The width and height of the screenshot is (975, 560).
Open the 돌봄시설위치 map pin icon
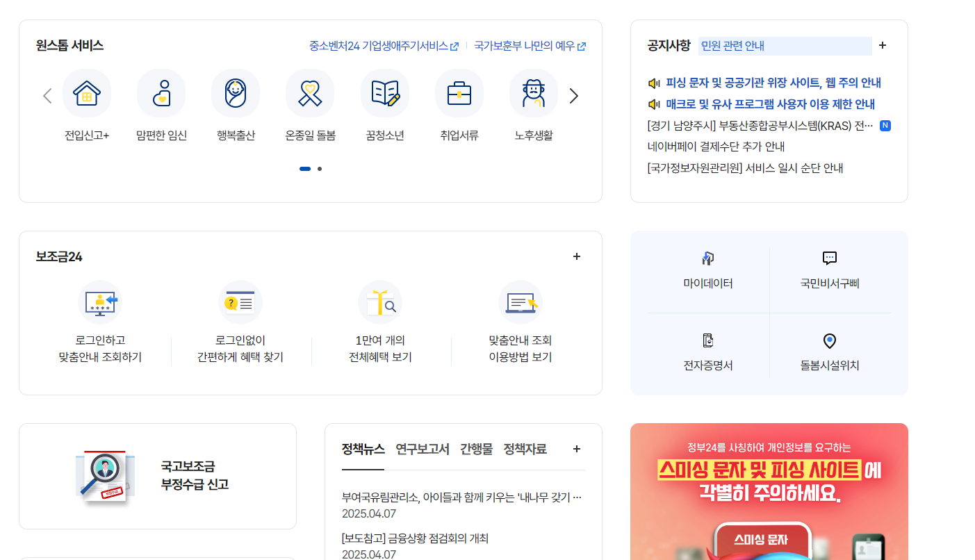[829, 340]
